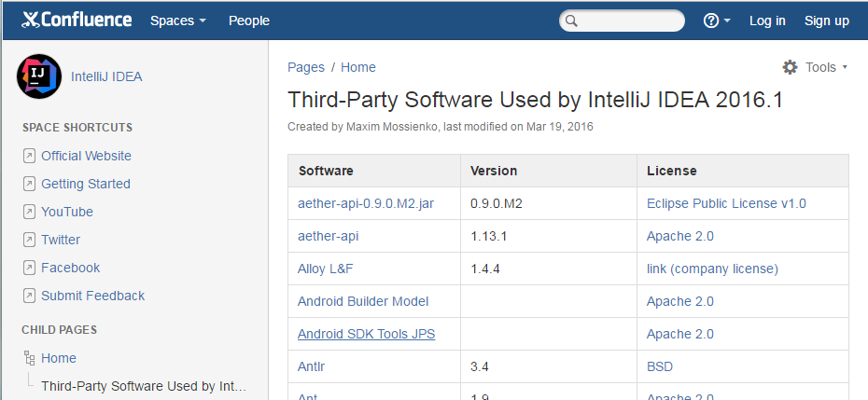Open the Alloy L&F link

[326, 269]
